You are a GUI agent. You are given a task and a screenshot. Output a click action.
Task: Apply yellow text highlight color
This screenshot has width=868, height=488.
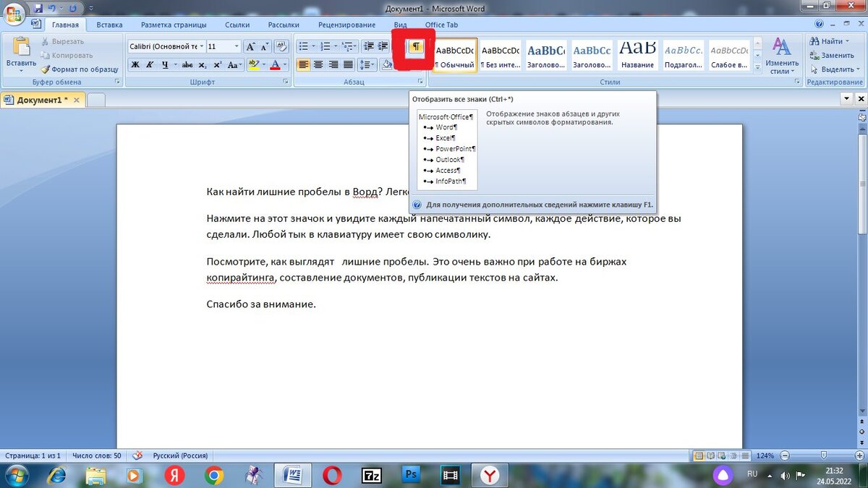pos(253,64)
